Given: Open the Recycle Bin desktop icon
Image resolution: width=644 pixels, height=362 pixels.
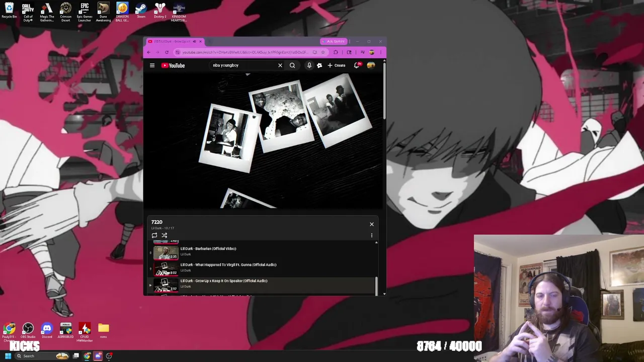Looking at the screenshot, I should 9,11.
